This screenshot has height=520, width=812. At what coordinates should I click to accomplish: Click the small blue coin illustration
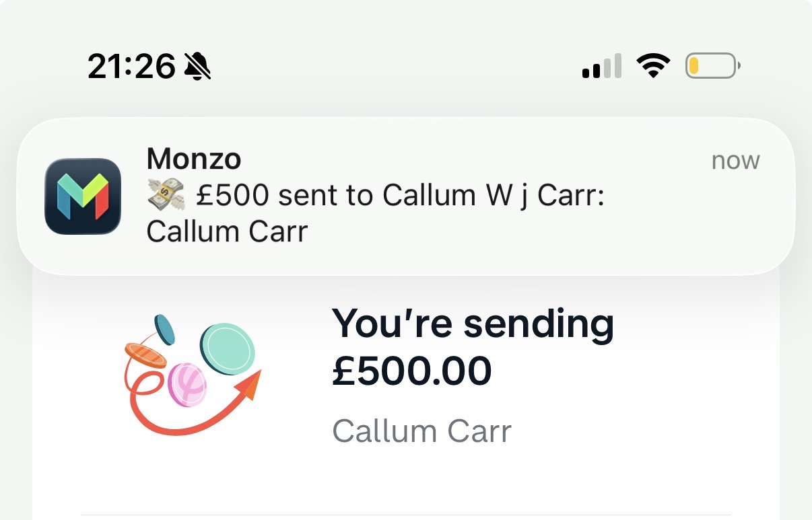click(164, 329)
